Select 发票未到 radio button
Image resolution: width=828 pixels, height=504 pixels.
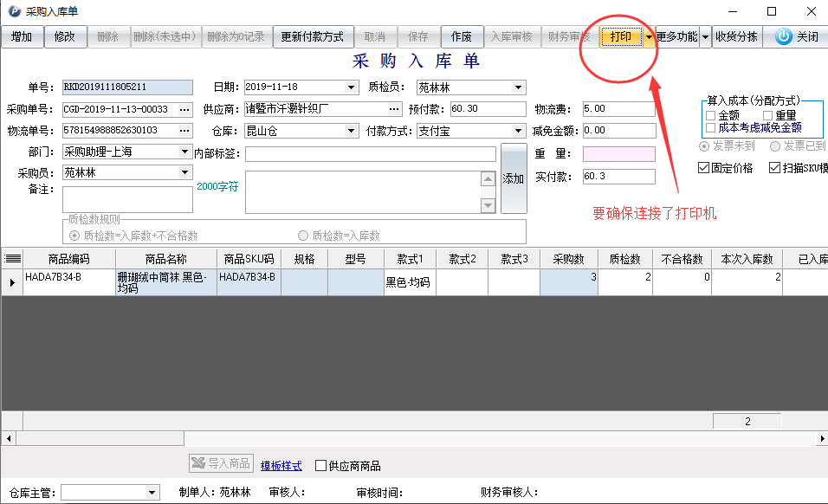pyautogui.click(x=704, y=146)
